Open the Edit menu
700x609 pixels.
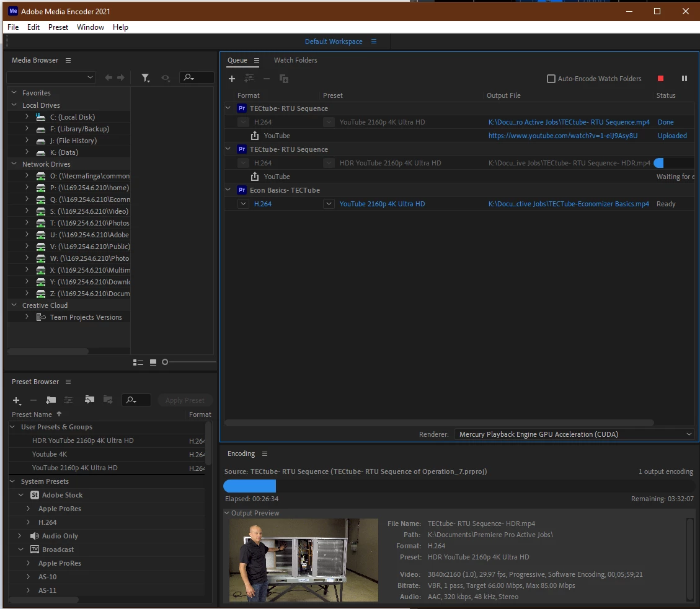(33, 27)
